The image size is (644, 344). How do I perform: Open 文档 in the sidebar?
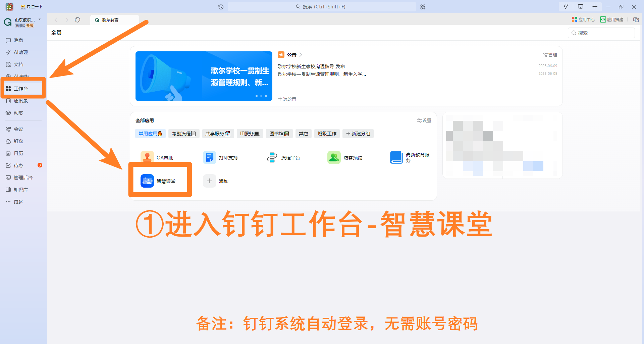click(x=19, y=64)
